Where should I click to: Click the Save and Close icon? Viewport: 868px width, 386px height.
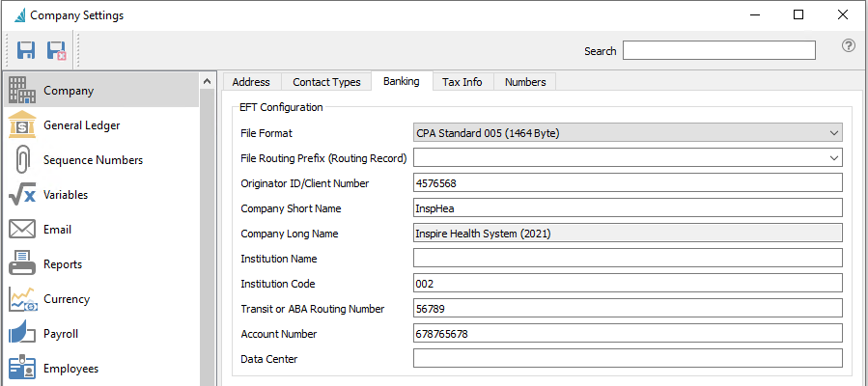pos(56,50)
